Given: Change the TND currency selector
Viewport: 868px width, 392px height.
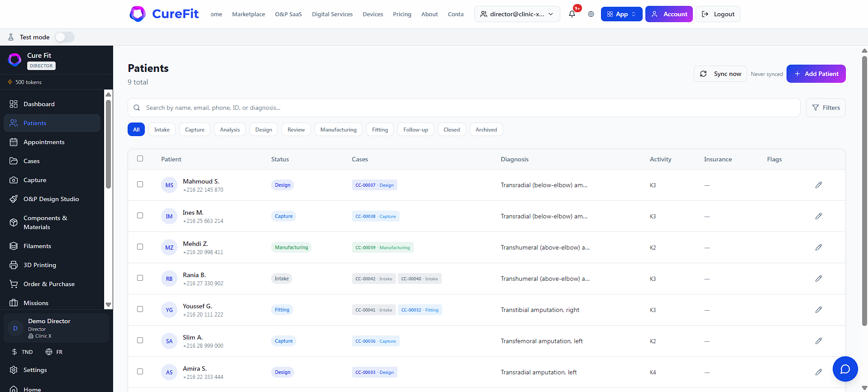Looking at the screenshot, I should [22, 352].
